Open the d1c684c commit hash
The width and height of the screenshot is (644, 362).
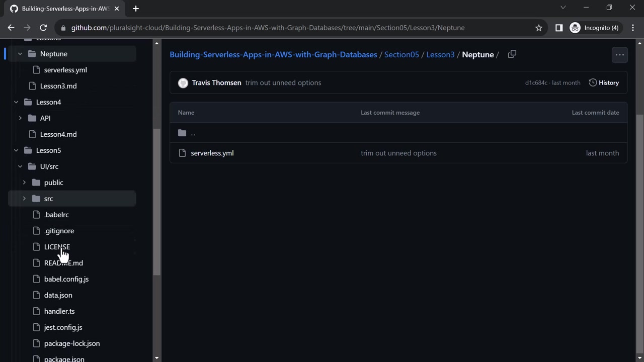tap(536, 82)
